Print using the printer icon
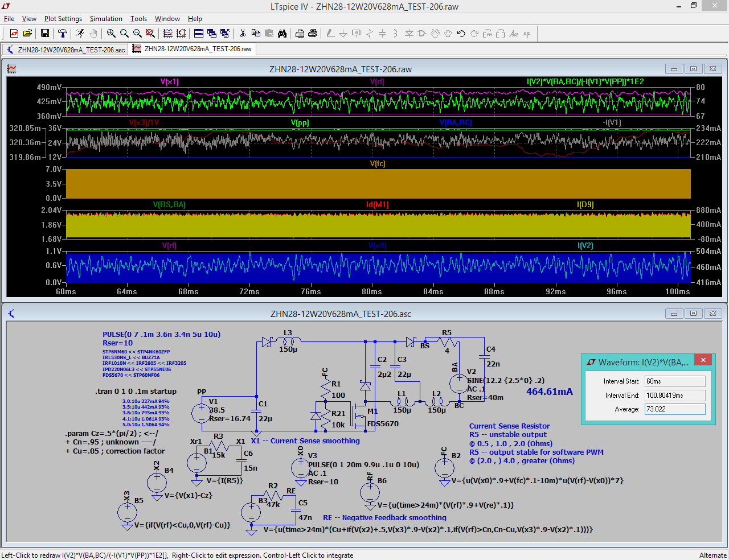 [x=313, y=34]
